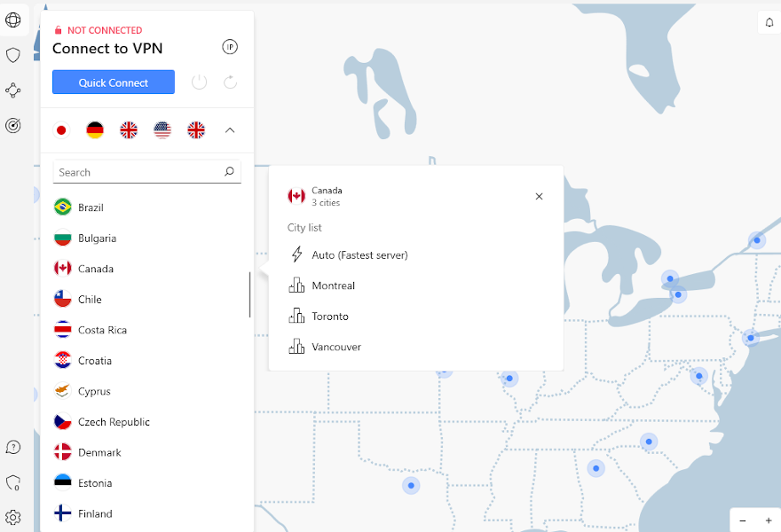The image size is (781, 532).
Task: Select Auto (Fastest server) for Canada
Action: [x=359, y=255]
